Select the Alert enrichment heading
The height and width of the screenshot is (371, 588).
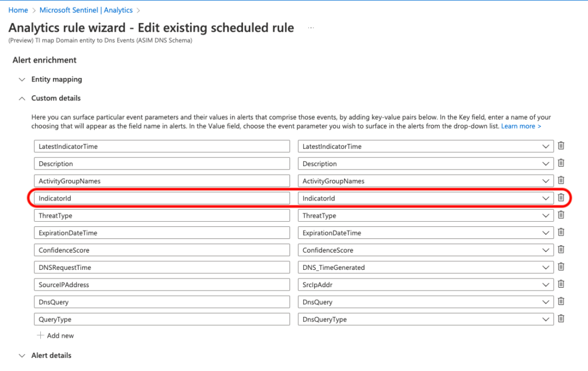click(44, 60)
